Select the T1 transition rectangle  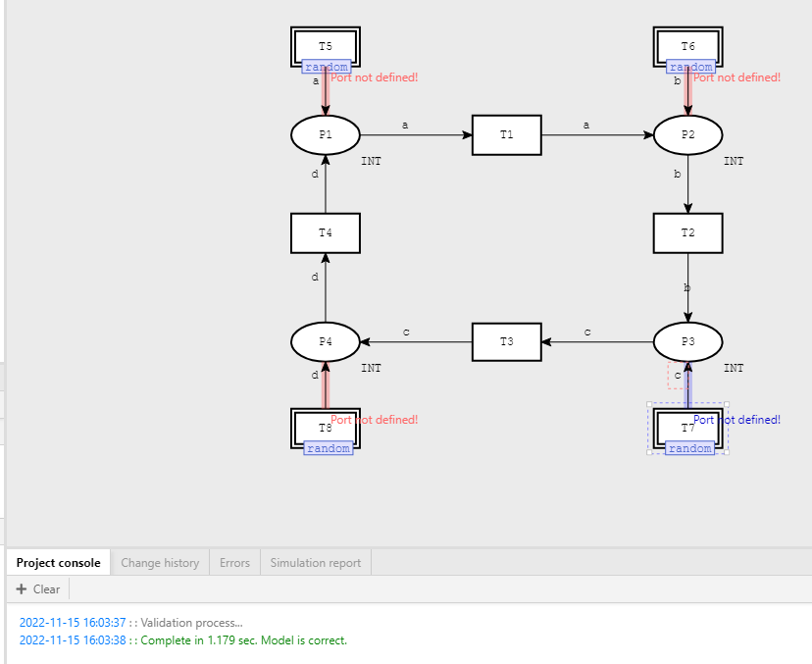(506, 134)
